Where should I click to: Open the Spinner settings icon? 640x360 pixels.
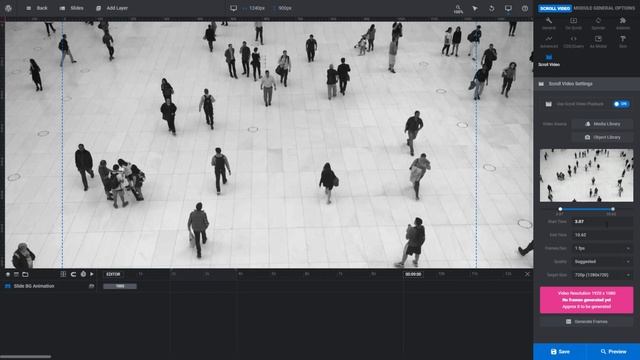point(598,23)
